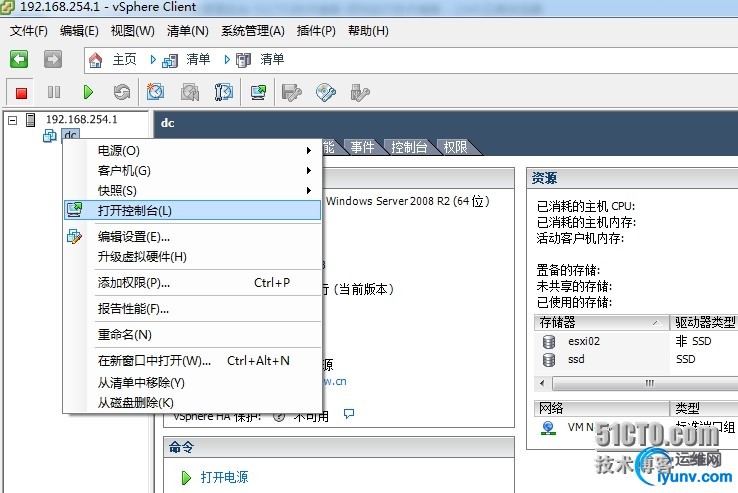Expand the 电源(O) submenu arrow
This screenshot has width=738, height=493.
[309, 150]
